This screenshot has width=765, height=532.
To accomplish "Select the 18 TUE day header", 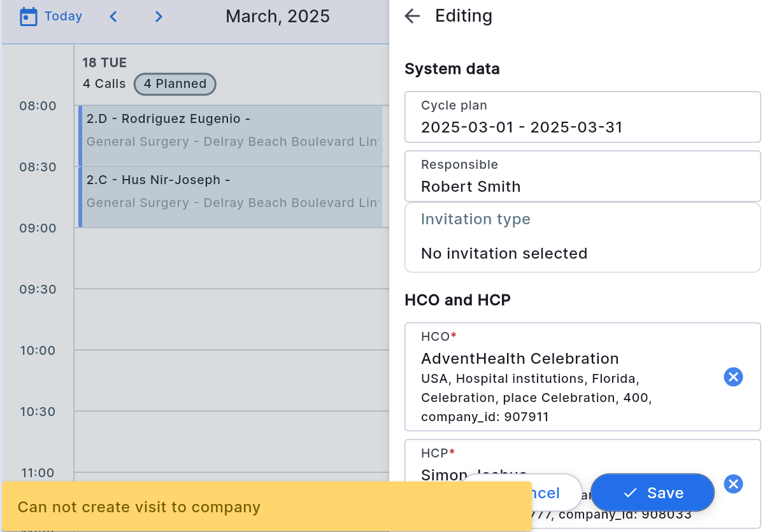I will (x=104, y=62).
